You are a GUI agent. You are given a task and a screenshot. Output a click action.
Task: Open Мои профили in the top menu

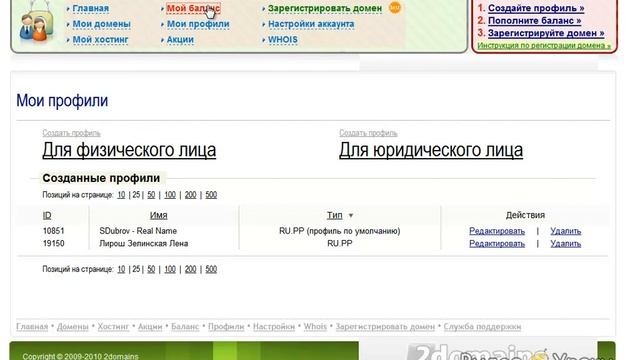pos(198,24)
